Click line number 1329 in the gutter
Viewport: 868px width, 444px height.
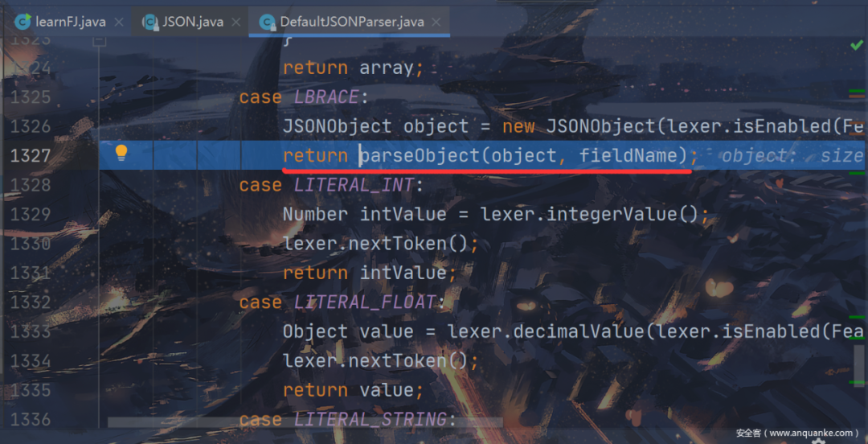pyautogui.click(x=31, y=214)
